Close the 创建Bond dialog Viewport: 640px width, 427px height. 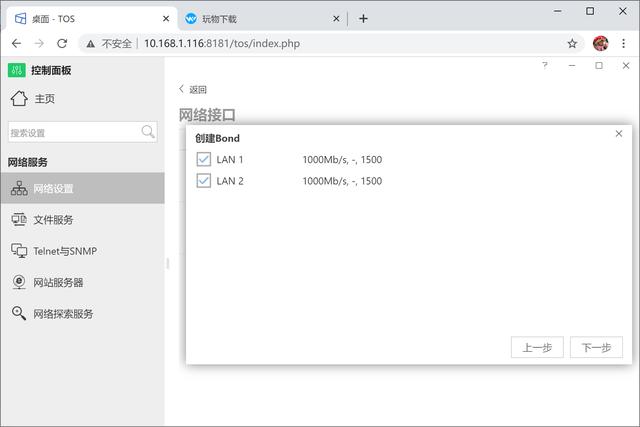coord(619,134)
